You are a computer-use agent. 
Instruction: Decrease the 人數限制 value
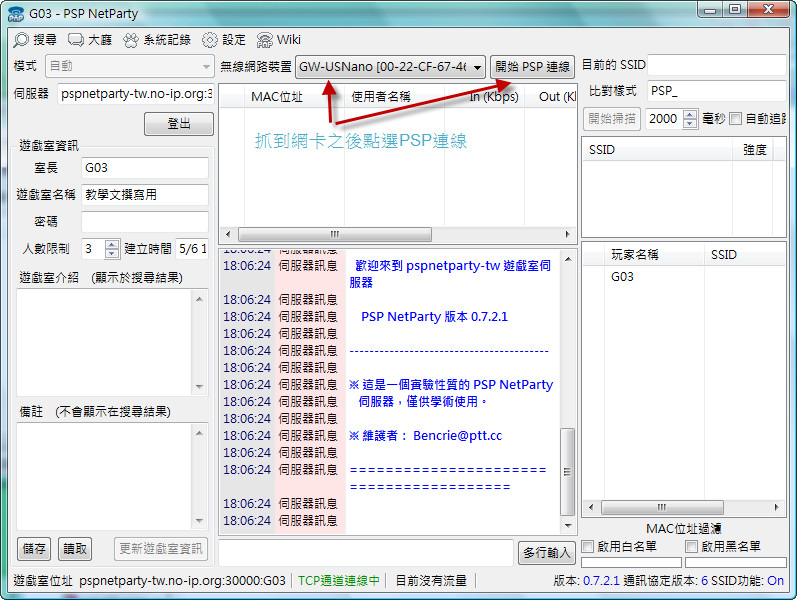click(x=112, y=253)
